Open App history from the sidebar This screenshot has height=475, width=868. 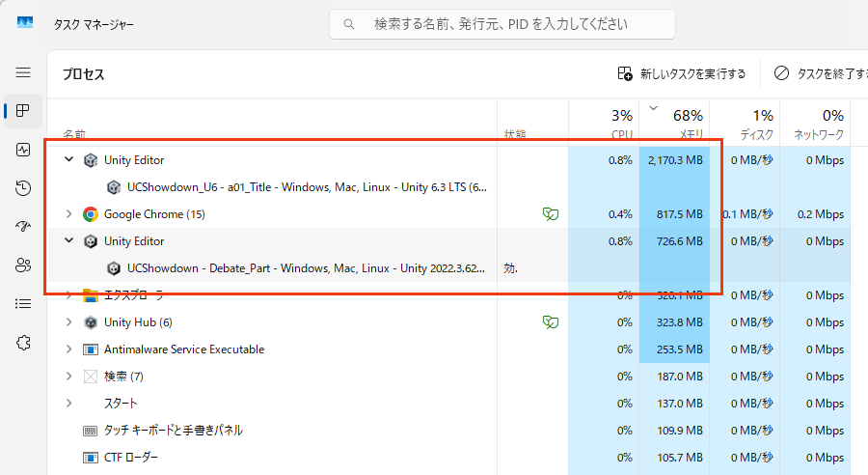click(23, 188)
